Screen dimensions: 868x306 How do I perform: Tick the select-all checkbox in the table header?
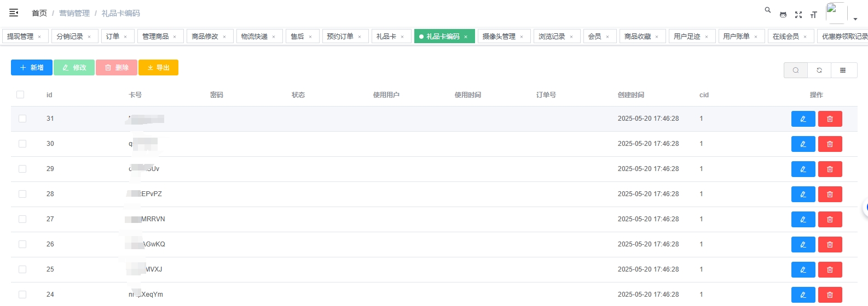20,95
